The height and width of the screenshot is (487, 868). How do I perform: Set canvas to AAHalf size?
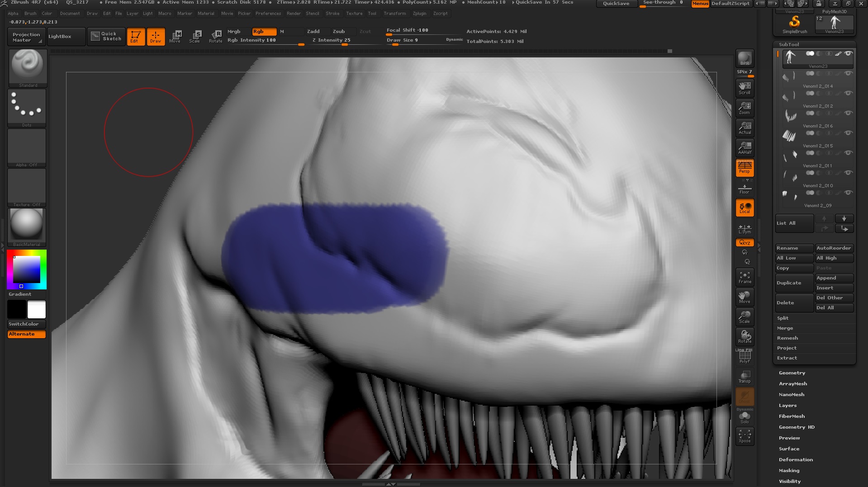point(745,148)
